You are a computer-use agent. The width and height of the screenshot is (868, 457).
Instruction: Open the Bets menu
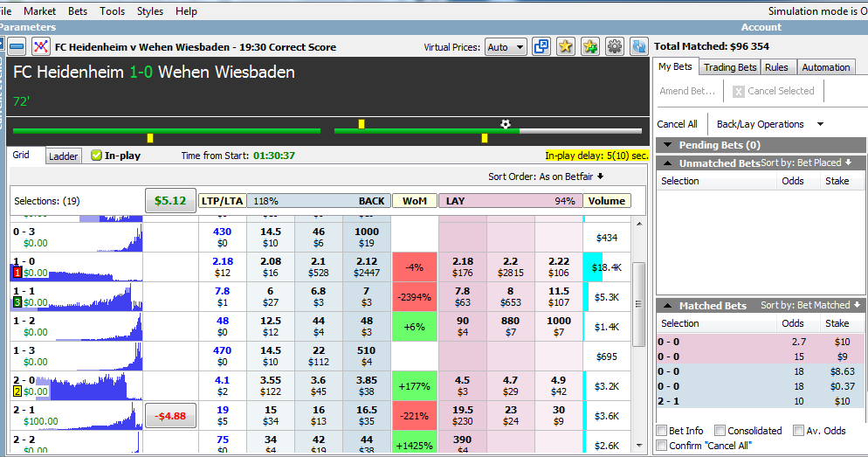click(78, 11)
